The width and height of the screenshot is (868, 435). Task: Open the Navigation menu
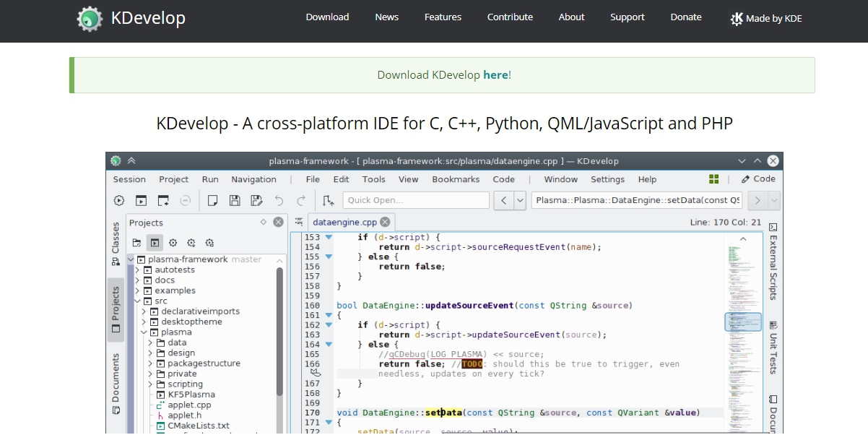click(x=253, y=179)
